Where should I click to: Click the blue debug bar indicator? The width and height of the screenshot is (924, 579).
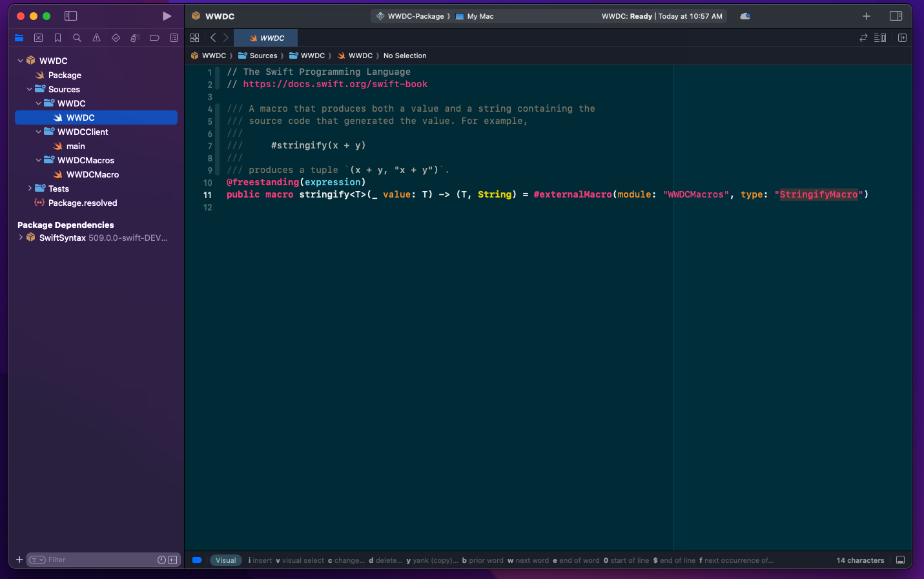pyautogui.click(x=197, y=560)
